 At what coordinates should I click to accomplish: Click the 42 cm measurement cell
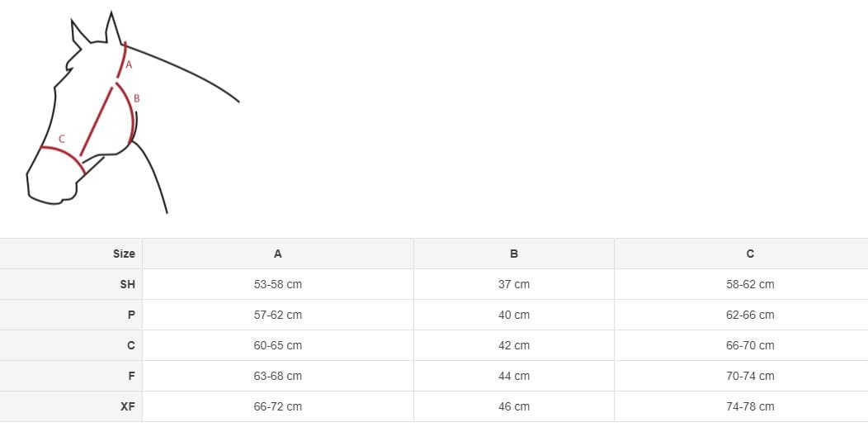coord(514,345)
